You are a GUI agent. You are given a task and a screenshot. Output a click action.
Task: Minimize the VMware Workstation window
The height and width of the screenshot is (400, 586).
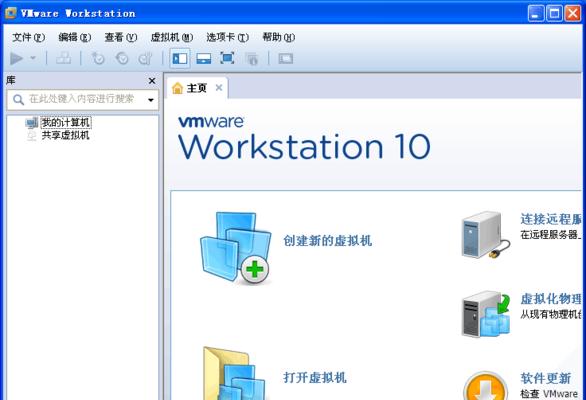[x=536, y=13]
